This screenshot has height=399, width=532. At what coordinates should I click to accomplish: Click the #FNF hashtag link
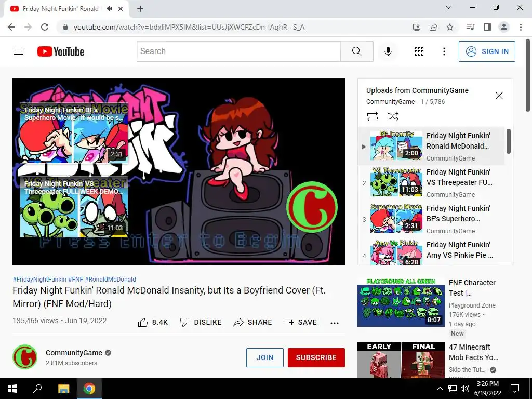75,279
